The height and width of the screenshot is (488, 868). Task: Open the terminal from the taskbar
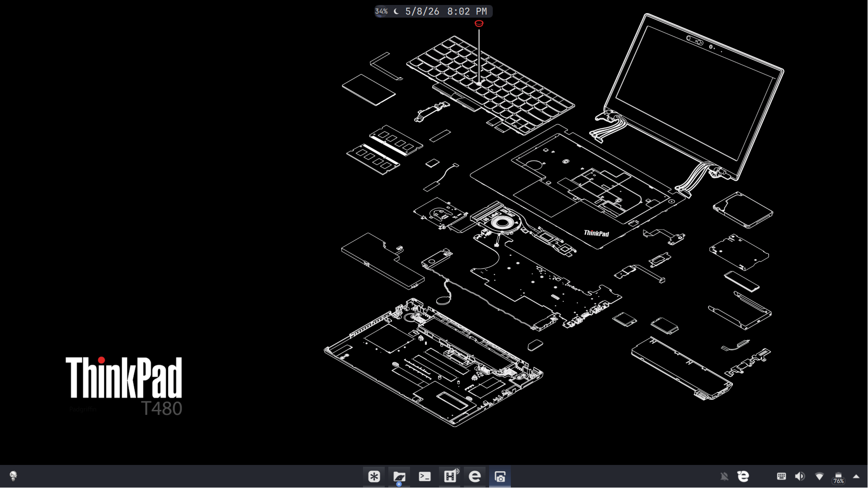[x=425, y=476]
